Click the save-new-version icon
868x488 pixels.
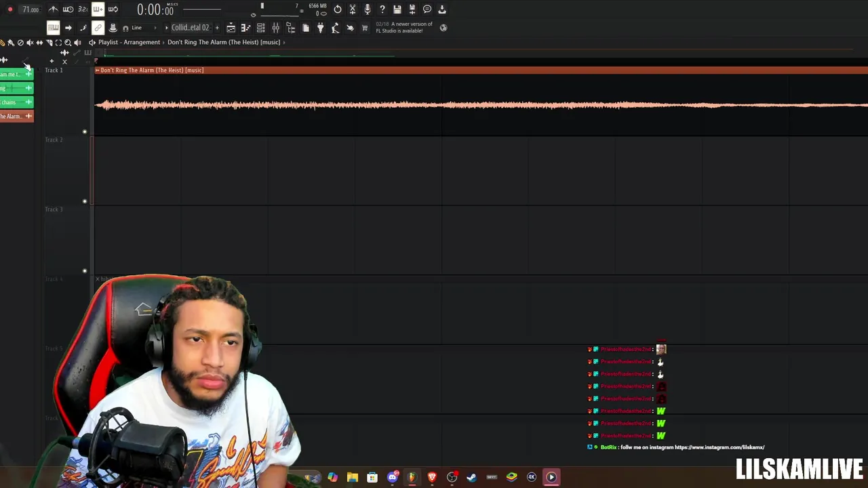click(x=412, y=9)
